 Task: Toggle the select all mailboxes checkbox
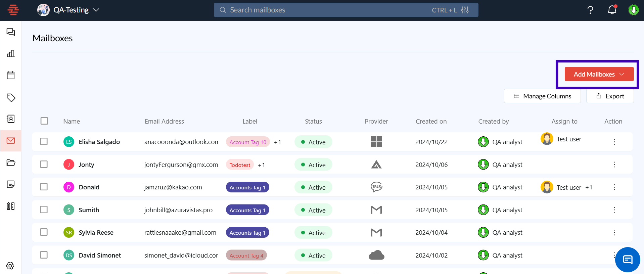point(44,121)
